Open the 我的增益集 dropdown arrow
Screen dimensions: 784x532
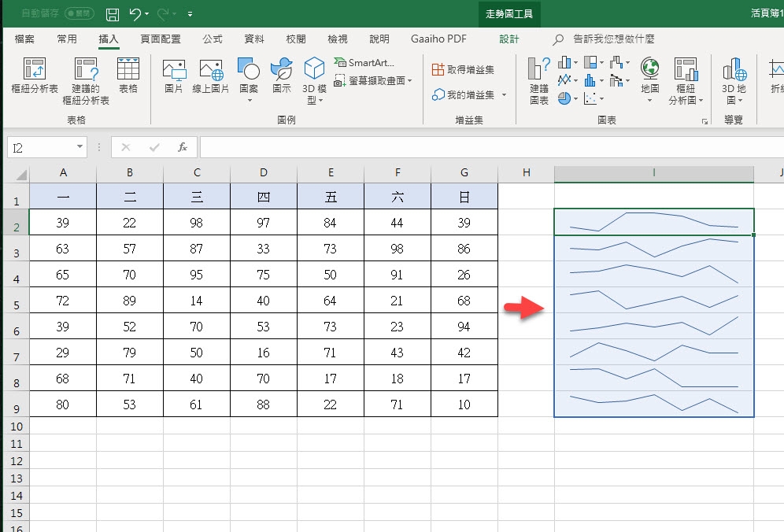pyautogui.click(x=504, y=95)
